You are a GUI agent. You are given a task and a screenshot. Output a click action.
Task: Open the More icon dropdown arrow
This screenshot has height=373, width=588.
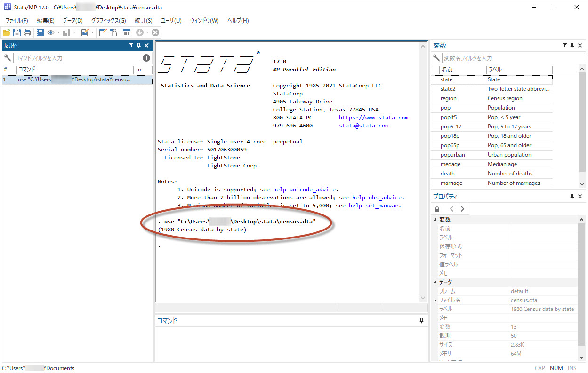pyautogui.click(x=147, y=32)
